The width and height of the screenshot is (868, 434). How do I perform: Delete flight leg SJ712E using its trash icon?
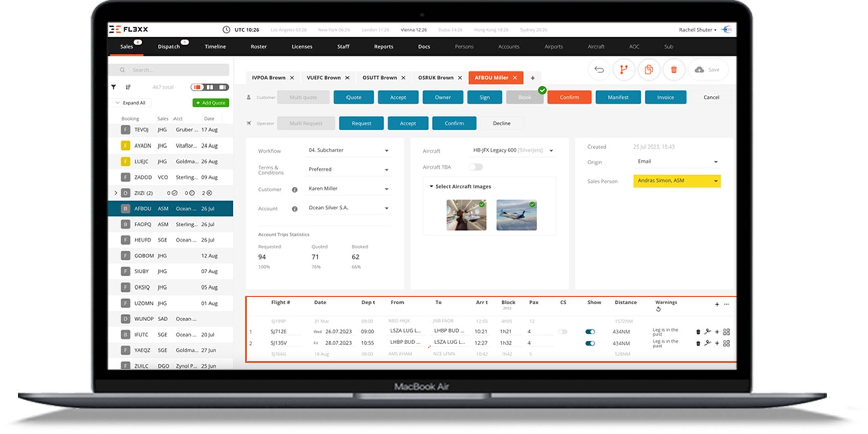[698, 332]
